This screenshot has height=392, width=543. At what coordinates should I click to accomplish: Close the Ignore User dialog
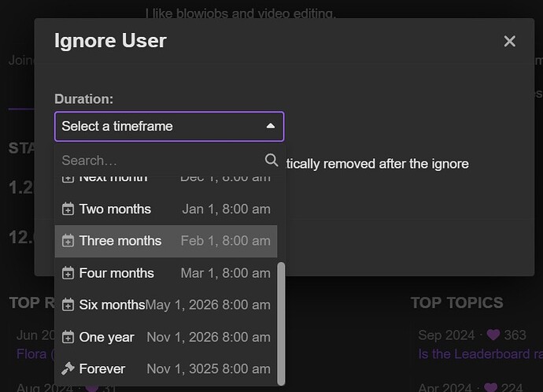[x=509, y=41]
